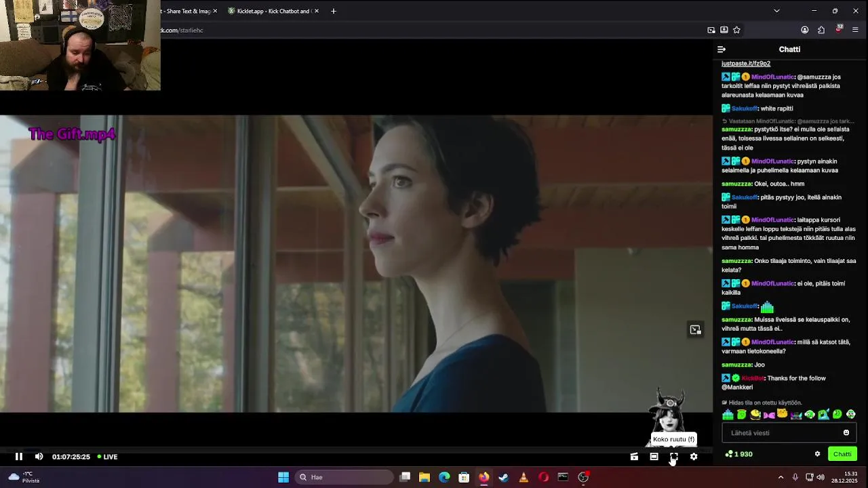The height and width of the screenshot is (488, 868).
Task: Click the replied-to message 'Vastataan MindOfLunatic'
Action: coord(788,121)
